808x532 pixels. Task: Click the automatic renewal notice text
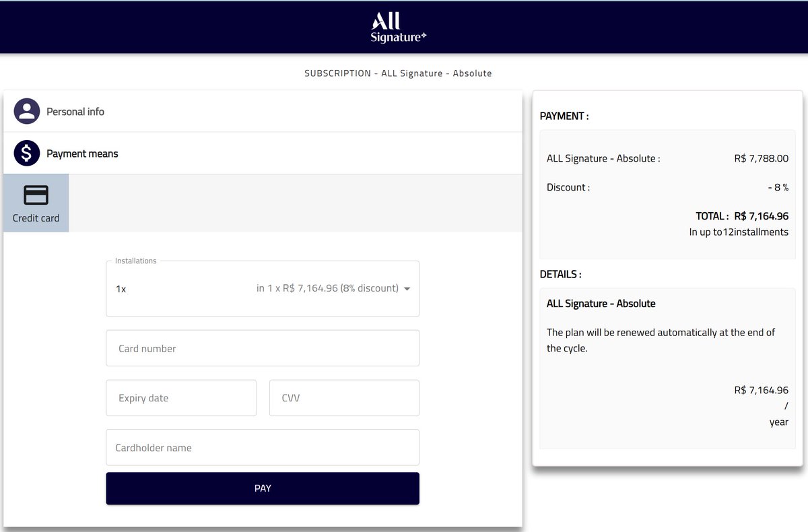coord(661,341)
